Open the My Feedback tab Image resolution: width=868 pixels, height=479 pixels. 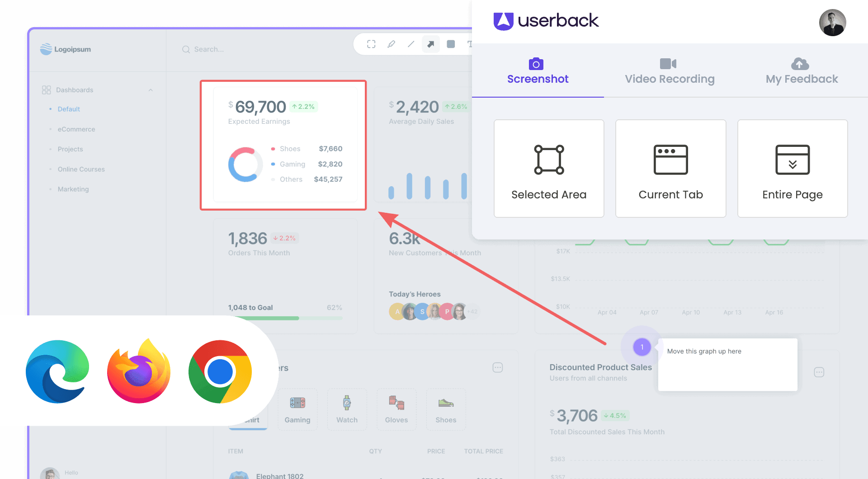pos(802,71)
